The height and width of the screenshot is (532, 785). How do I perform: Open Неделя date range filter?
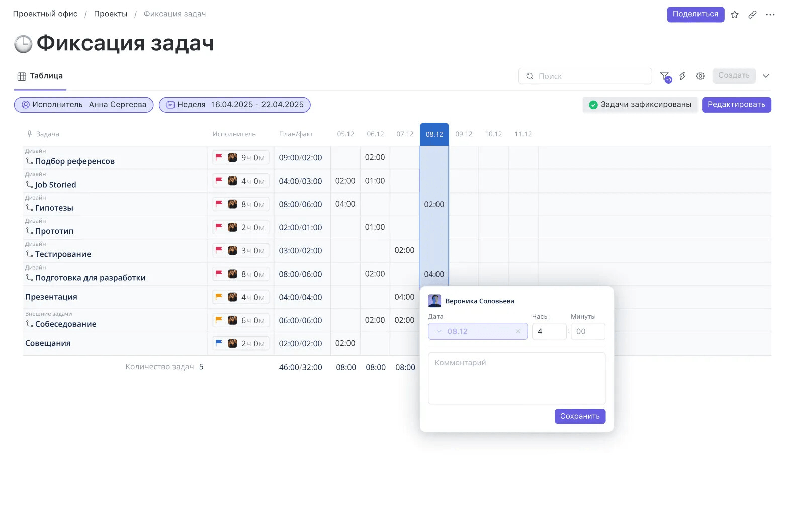234,105
